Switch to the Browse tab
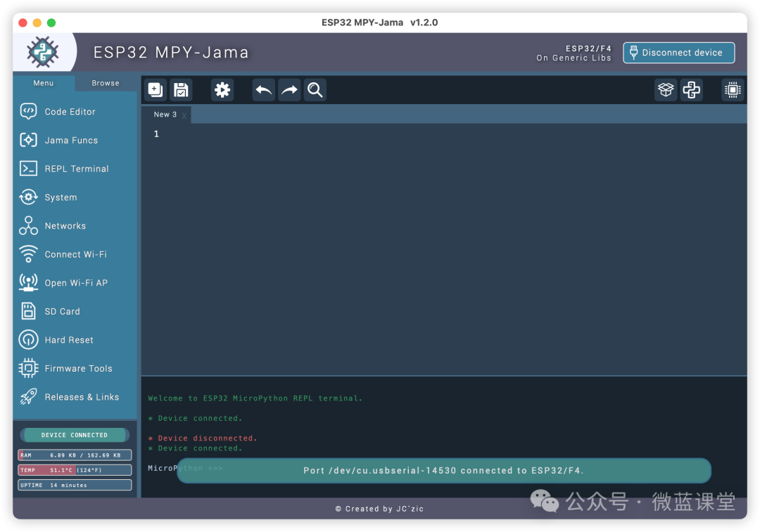The image size is (760, 532). coord(106,83)
